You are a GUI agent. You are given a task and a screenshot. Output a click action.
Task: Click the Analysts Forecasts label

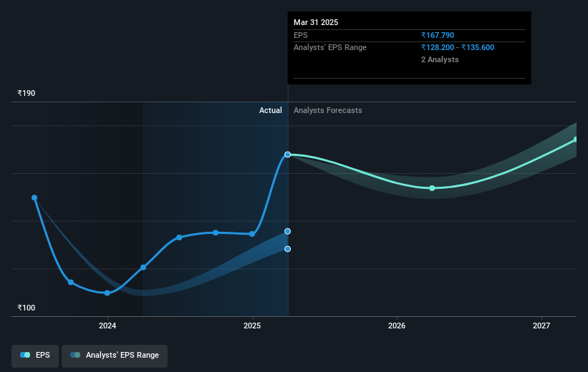328,110
